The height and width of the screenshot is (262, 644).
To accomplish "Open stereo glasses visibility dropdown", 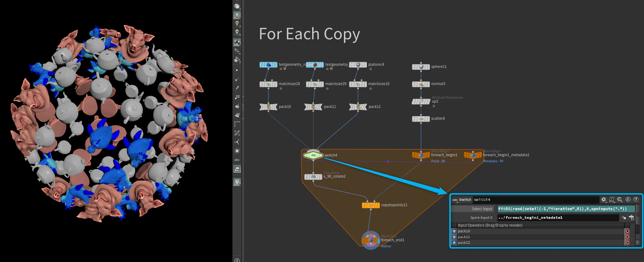I will 237,51.
